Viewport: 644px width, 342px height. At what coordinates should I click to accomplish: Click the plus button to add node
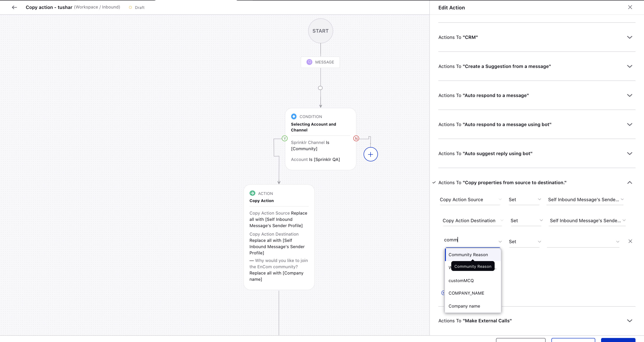point(370,154)
